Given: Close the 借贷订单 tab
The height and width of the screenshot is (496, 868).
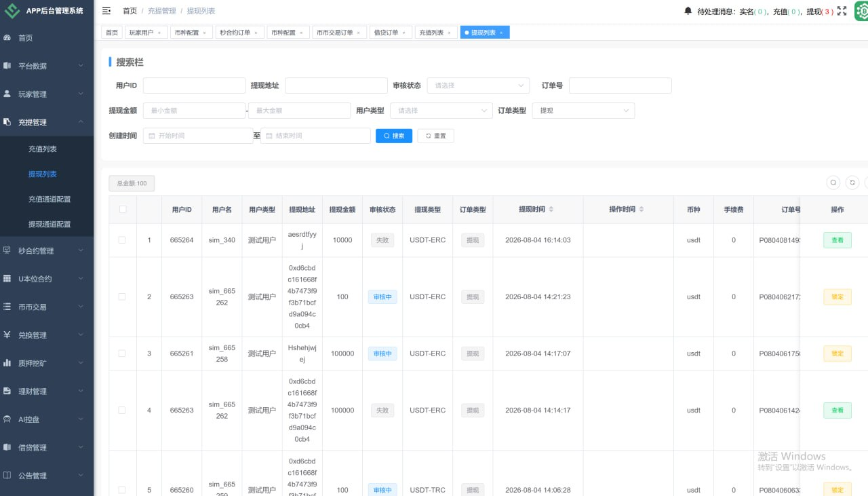Looking at the screenshot, I should point(403,33).
